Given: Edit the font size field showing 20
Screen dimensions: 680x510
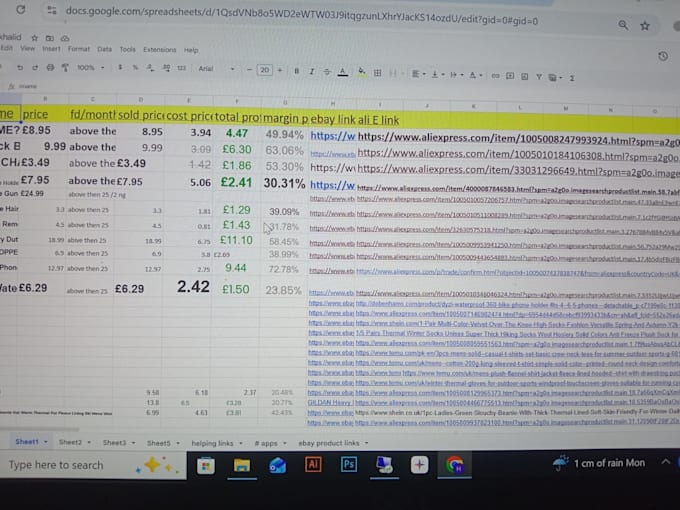Looking at the screenshot, I should coord(265,70).
